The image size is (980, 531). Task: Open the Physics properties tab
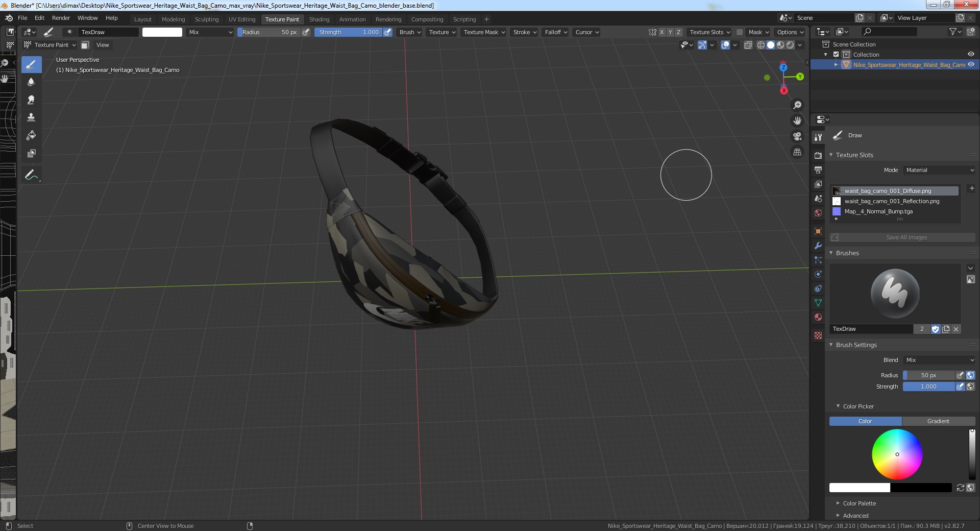pyautogui.click(x=818, y=274)
